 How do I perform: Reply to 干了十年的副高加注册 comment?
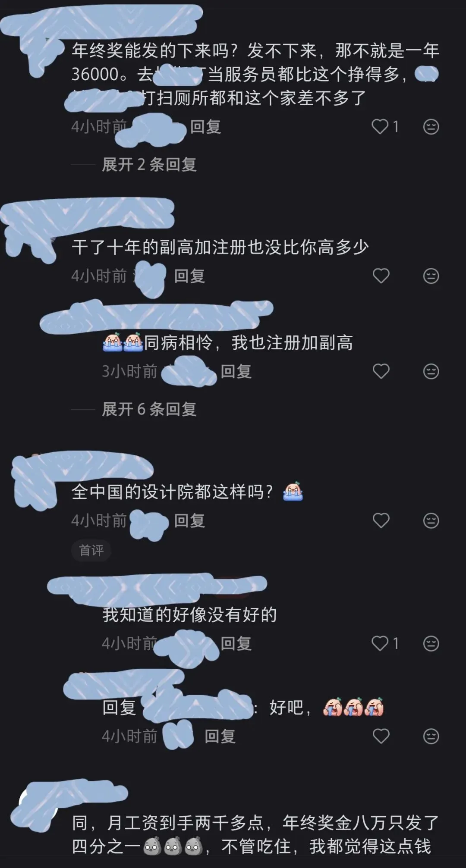coord(189,276)
